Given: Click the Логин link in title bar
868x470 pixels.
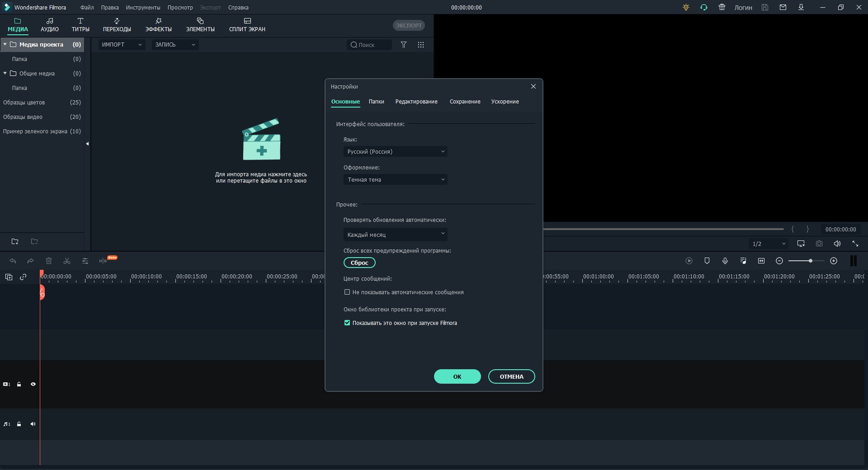Looking at the screenshot, I should tap(743, 8).
